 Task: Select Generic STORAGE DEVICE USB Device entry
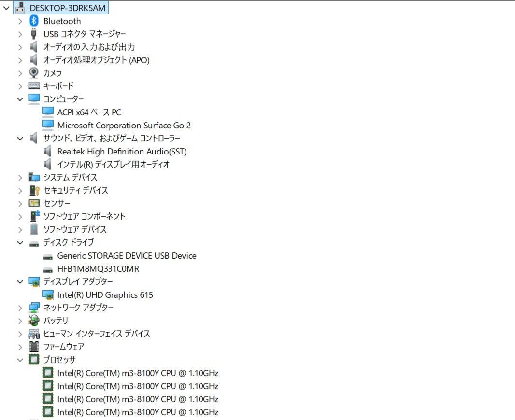coord(127,256)
